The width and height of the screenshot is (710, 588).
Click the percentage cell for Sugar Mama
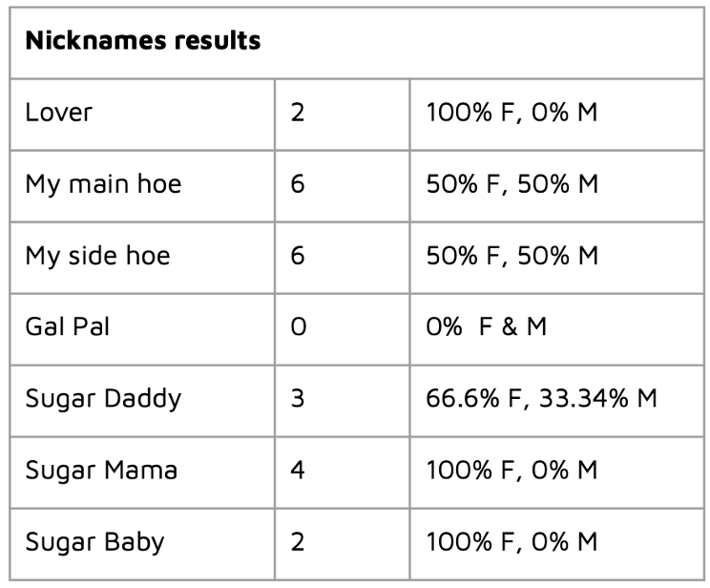pos(512,471)
